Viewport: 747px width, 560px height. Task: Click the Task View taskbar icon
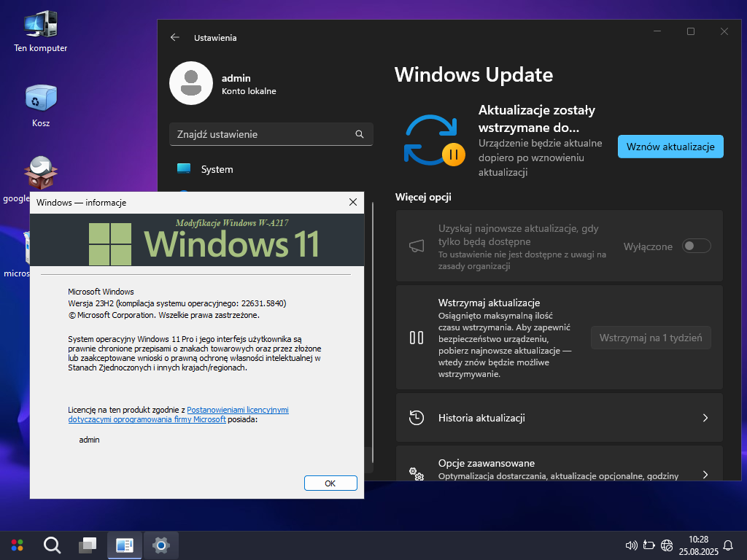click(88, 545)
